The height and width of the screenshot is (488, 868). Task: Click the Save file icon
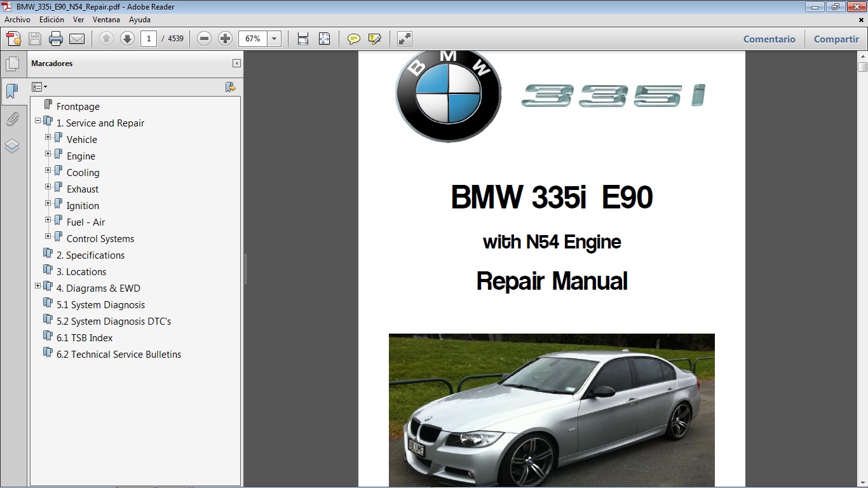[35, 39]
